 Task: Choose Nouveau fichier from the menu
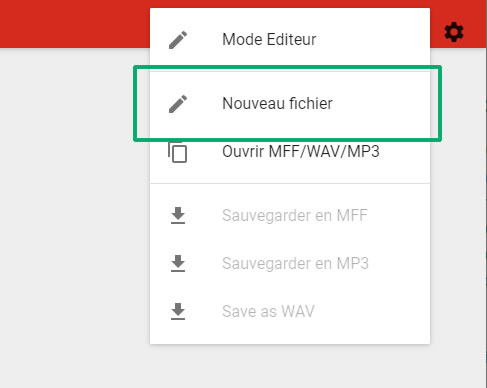[x=290, y=104]
